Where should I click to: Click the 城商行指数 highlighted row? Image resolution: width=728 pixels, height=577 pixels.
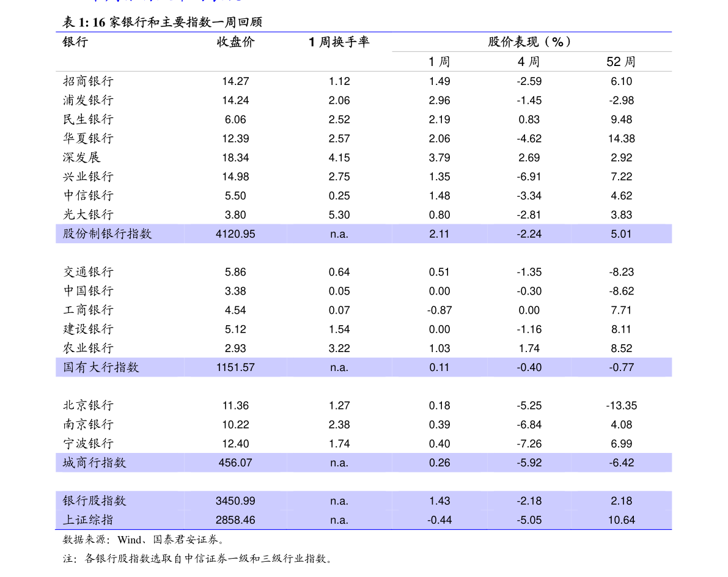point(364,462)
